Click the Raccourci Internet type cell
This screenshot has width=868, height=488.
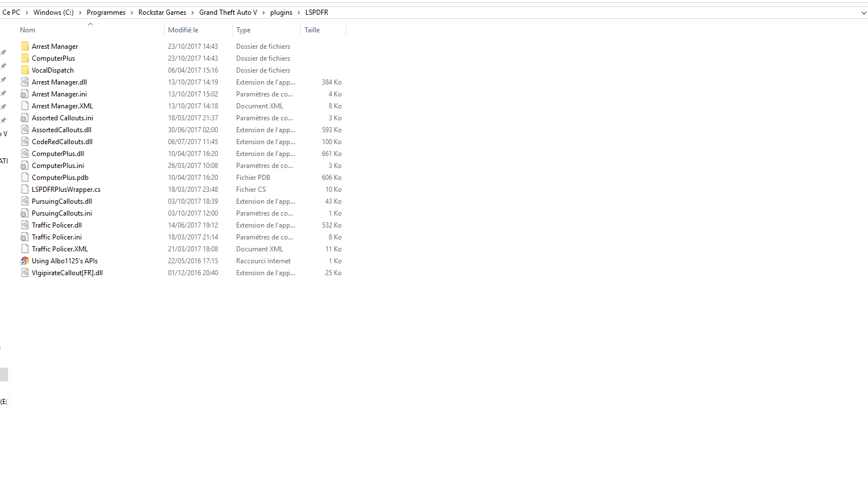click(x=263, y=261)
